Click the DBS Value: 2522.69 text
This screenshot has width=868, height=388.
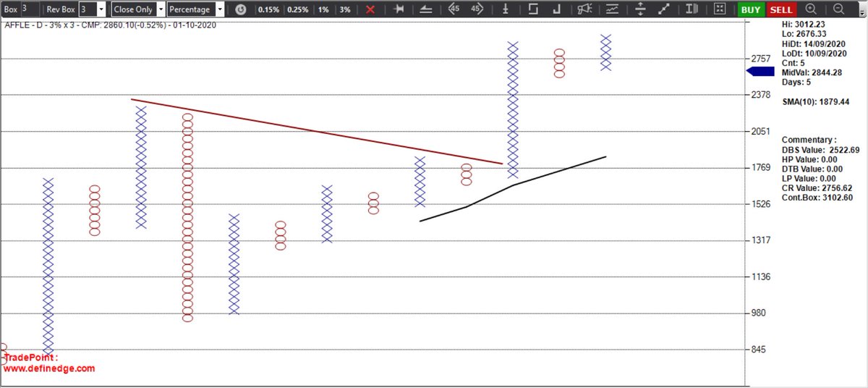pyautogui.click(x=821, y=150)
